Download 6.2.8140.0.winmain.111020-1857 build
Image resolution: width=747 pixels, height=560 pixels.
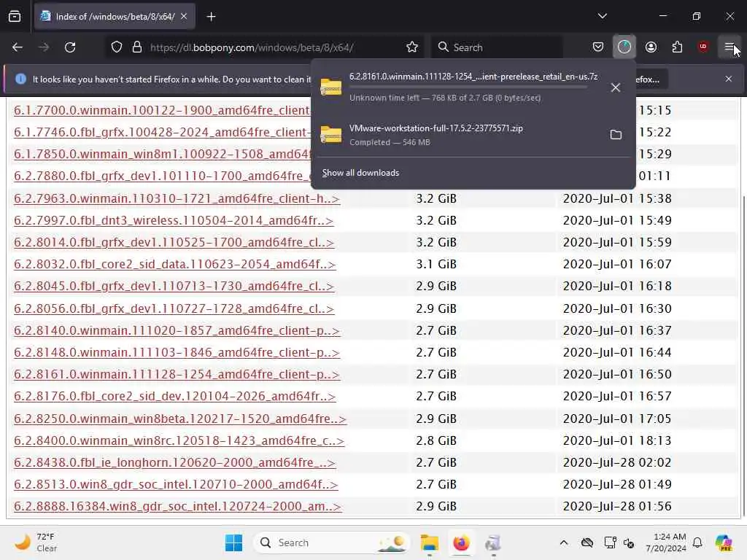click(x=177, y=330)
